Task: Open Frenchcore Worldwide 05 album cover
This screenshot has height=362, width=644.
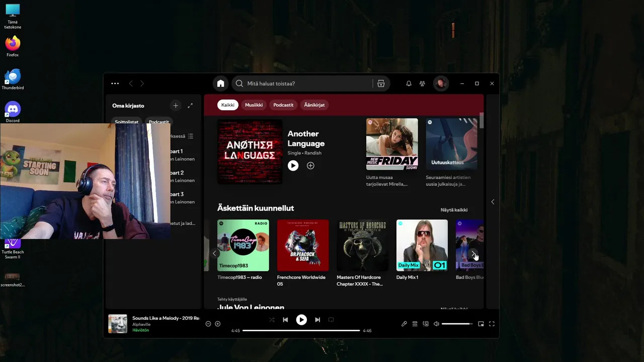Action: 302,245
